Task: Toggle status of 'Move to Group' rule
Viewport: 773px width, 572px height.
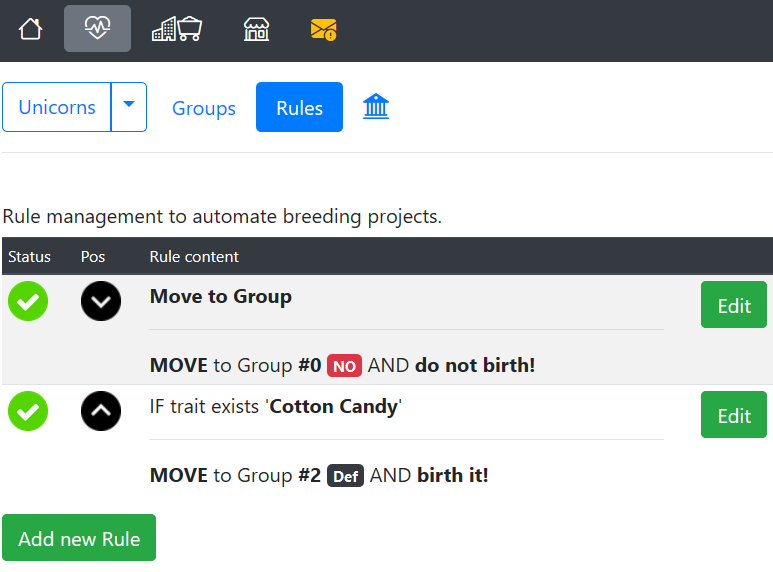Action: point(28,301)
